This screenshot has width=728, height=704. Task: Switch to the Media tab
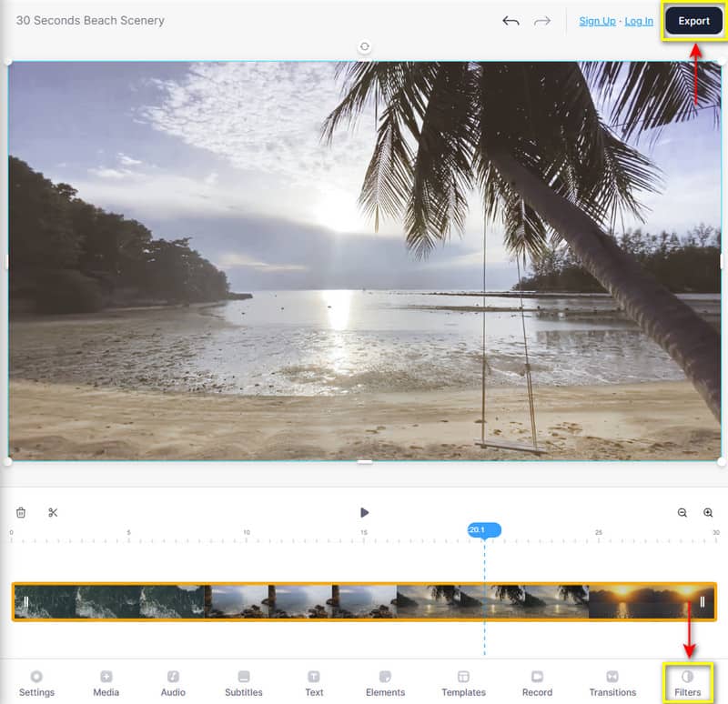click(x=106, y=684)
